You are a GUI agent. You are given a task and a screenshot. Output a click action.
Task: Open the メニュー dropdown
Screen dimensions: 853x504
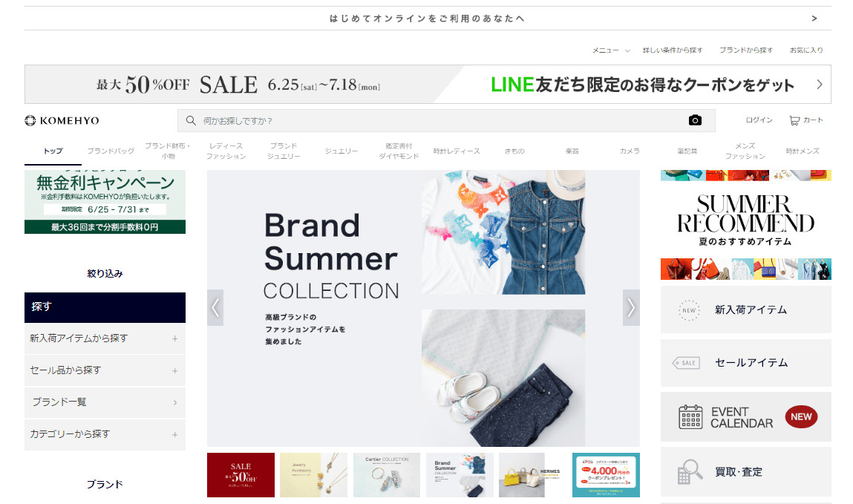tap(611, 50)
